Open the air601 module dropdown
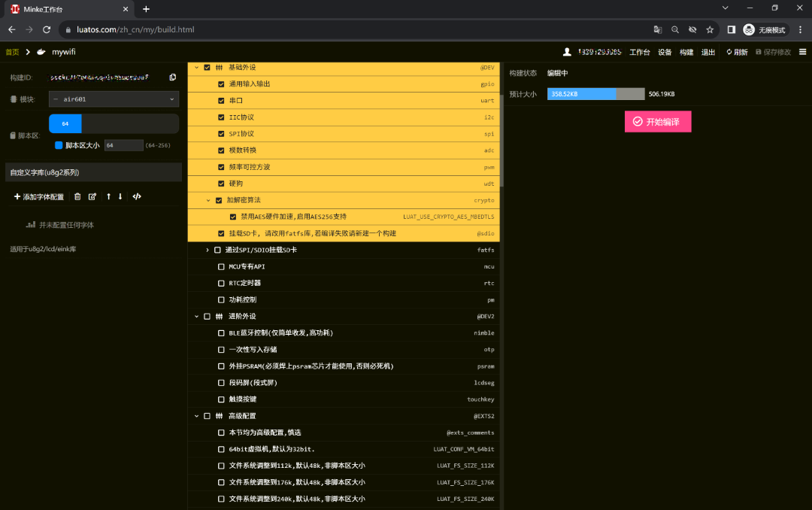 click(113, 99)
